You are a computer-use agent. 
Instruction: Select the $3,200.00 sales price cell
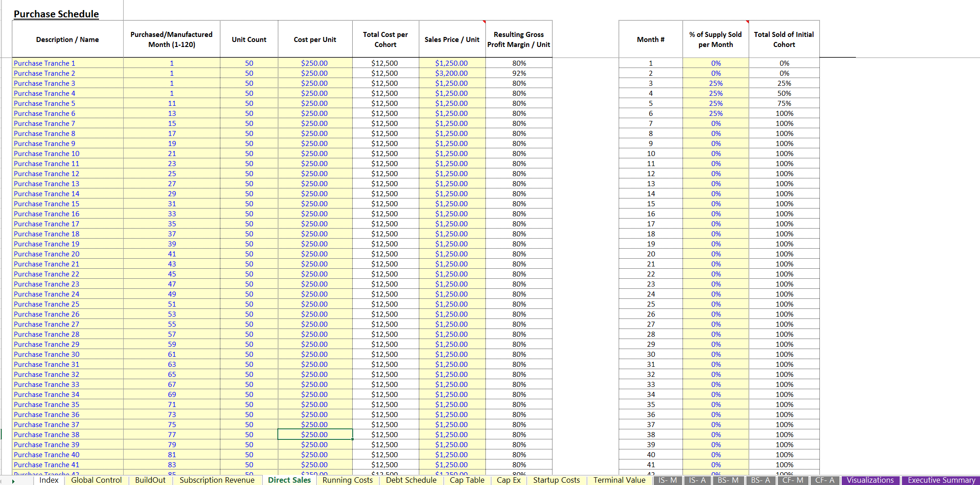(452, 73)
